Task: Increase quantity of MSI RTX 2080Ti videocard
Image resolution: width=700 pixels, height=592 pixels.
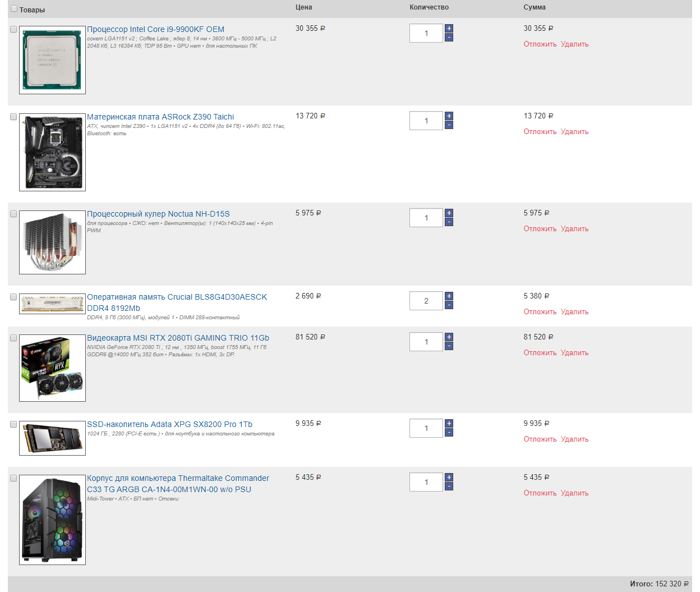Action: (x=449, y=337)
